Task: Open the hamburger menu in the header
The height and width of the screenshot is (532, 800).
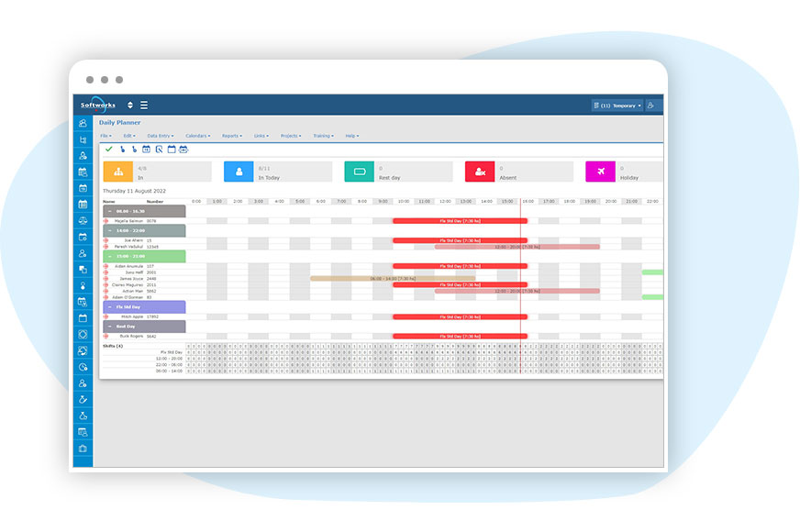Action: 144,105
